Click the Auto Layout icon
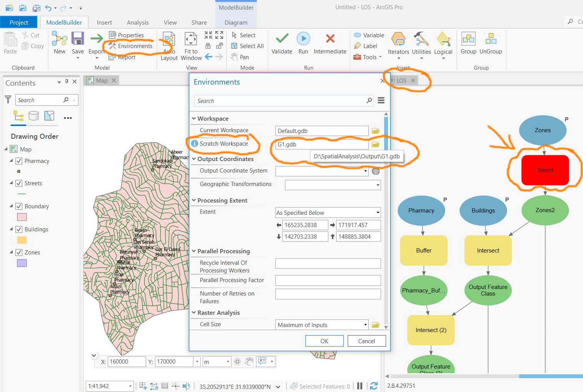Image resolution: width=583 pixels, height=392 pixels. tap(169, 39)
